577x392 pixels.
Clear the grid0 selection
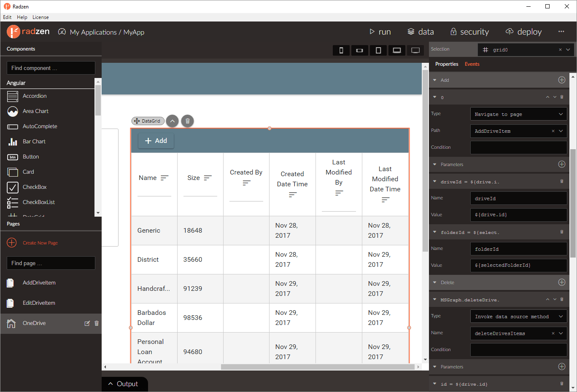coord(560,50)
